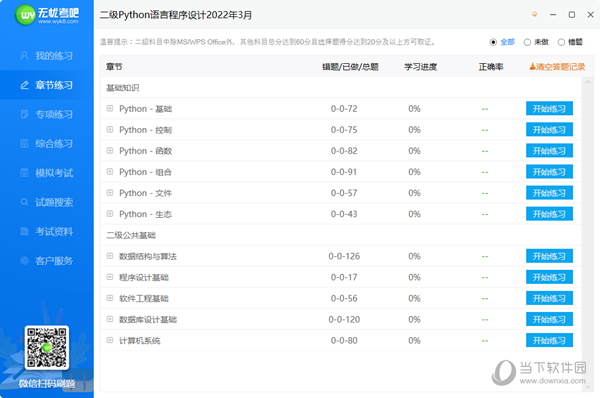Open 试题搜索 in the sidebar
600x398 pixels.
[x=47, y=202]
